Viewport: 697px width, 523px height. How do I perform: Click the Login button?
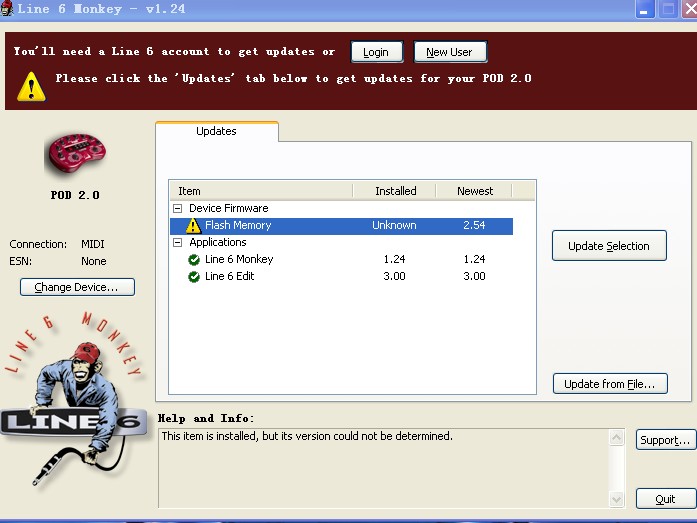(x=377, y=52)
